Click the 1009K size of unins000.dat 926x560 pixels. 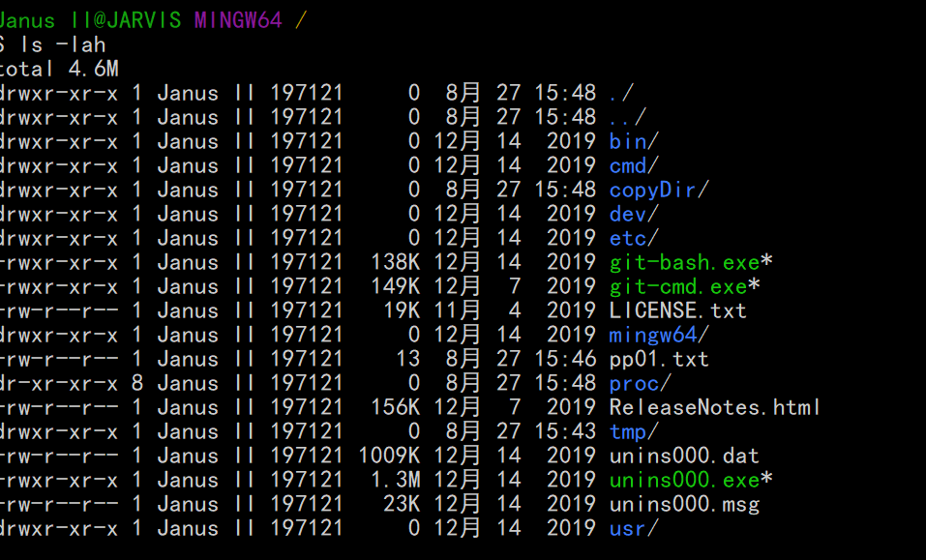389,457
